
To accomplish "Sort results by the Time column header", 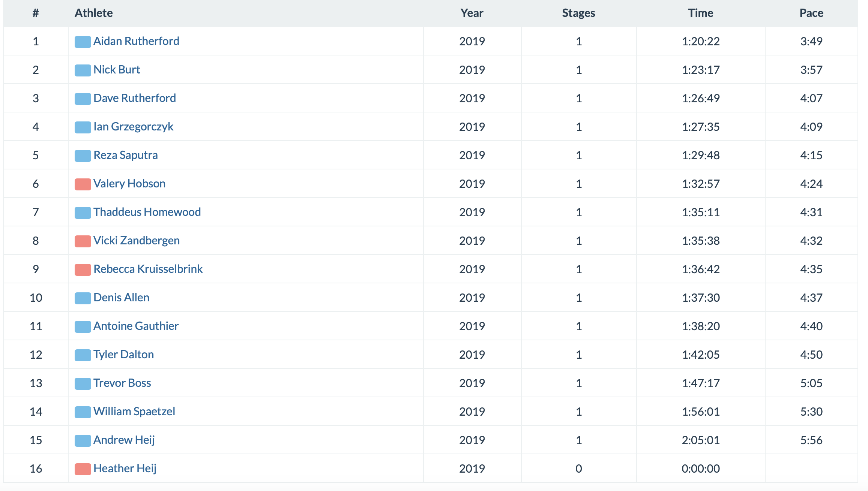I will pos(700,13).
